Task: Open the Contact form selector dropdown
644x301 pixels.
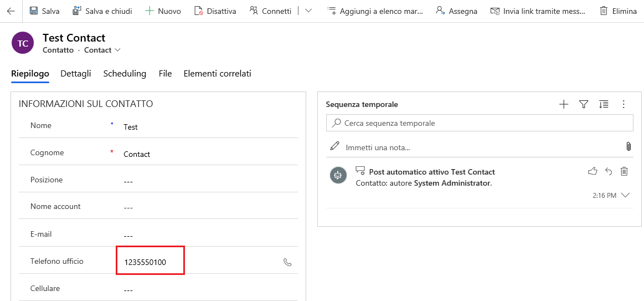Action: click(x=117, y=50)
